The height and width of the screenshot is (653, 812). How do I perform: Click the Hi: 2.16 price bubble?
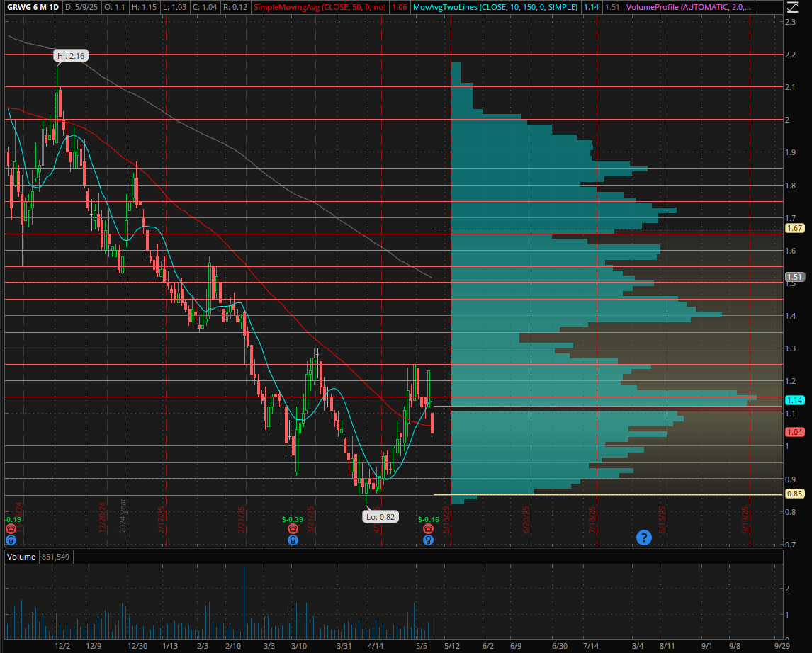coord(71,55)
